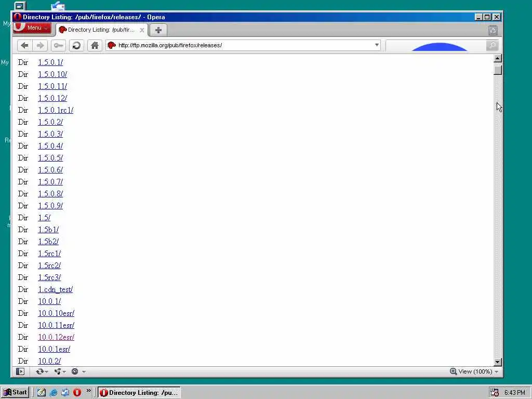Launch Opera from the quick launch icon
Image resolution: width=532 pixels, height=399 pixels.
coord(77,393)
